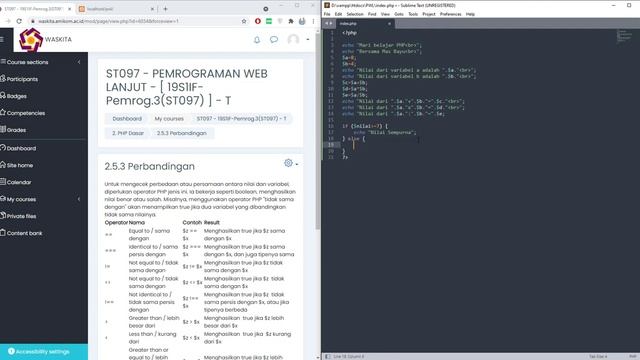The width and height of the screenshot is (640, 360).
Task: Open Sublime Text Goto menu
Action: pos(399,14)
